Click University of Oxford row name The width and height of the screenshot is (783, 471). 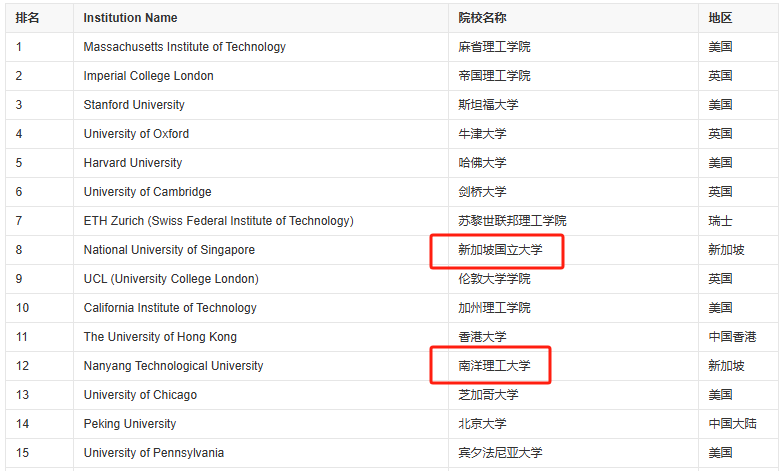coord(136,134)
